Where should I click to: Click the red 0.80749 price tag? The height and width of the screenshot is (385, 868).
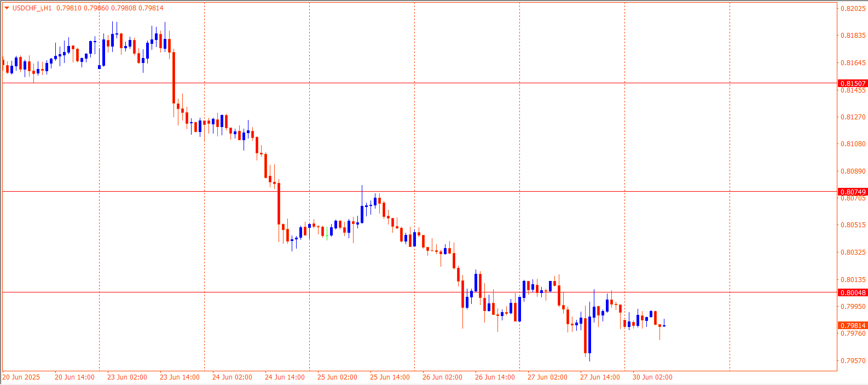pyautogui.click(x=853, y=192)
